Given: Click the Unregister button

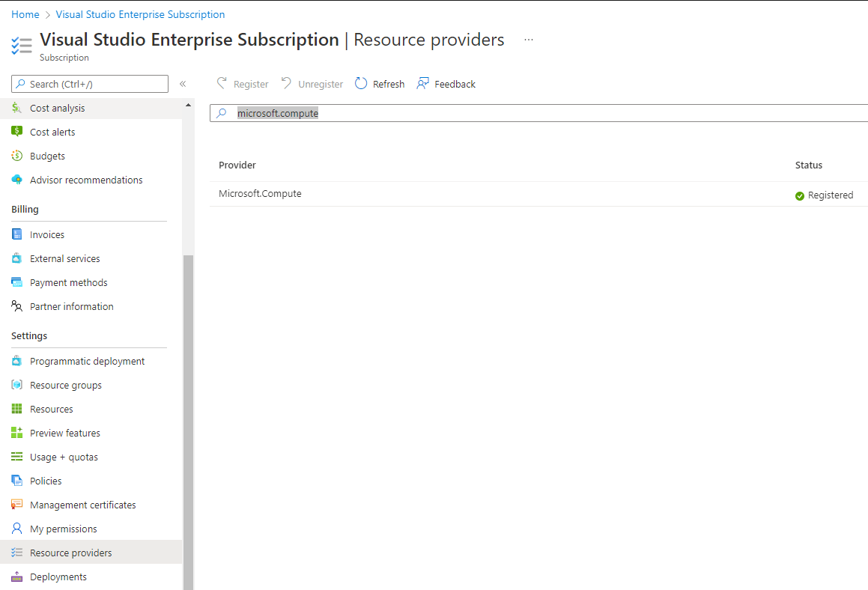Looking at the screenshot, I should tap(312, 84).
